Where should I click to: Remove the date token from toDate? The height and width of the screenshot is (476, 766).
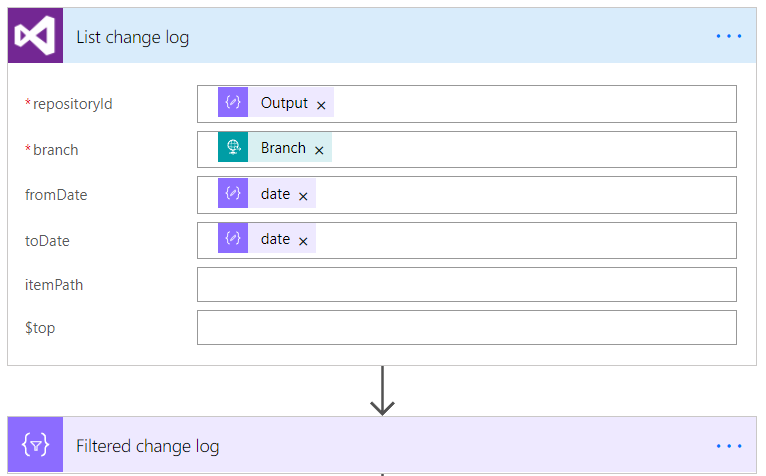pos(303,241)
